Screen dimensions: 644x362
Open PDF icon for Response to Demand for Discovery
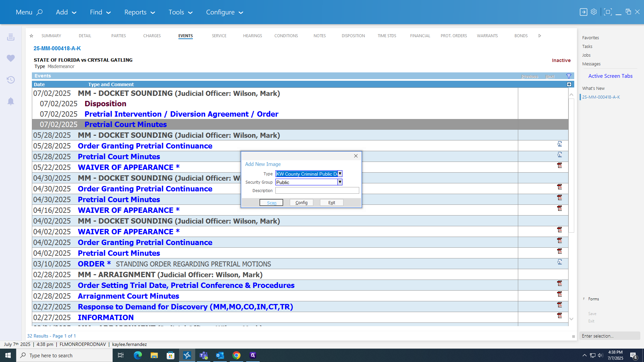click(559, 305)
